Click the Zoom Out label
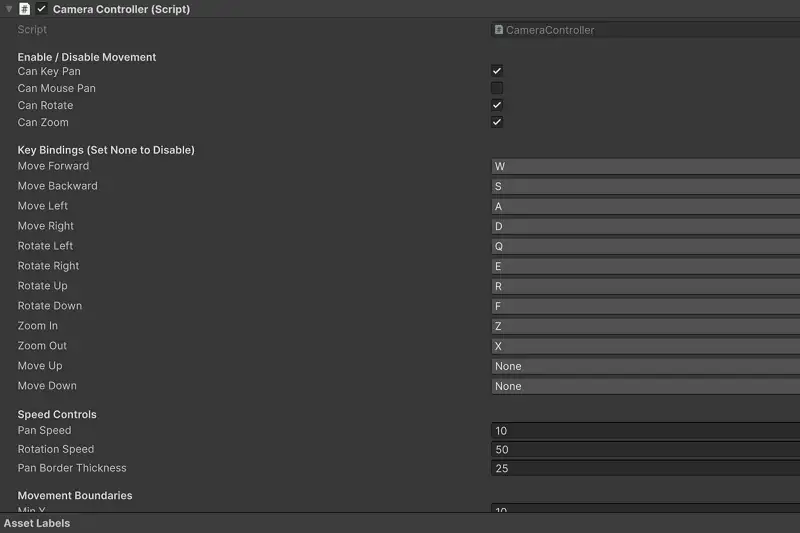800x533 pixels. 42,345
